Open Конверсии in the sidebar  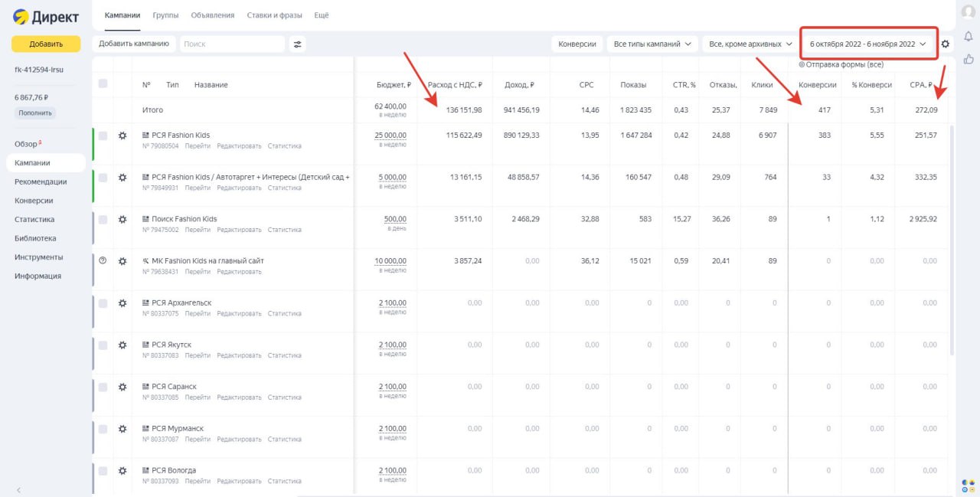click(x=34, y=201)
